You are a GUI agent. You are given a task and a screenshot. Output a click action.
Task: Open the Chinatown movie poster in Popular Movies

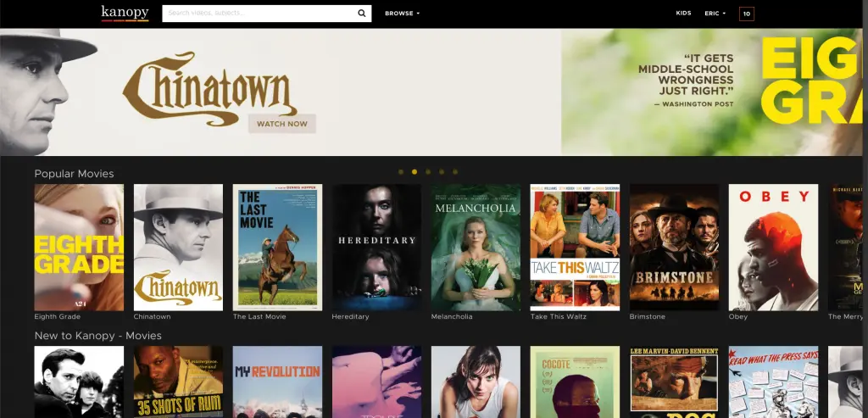[178, 248]
